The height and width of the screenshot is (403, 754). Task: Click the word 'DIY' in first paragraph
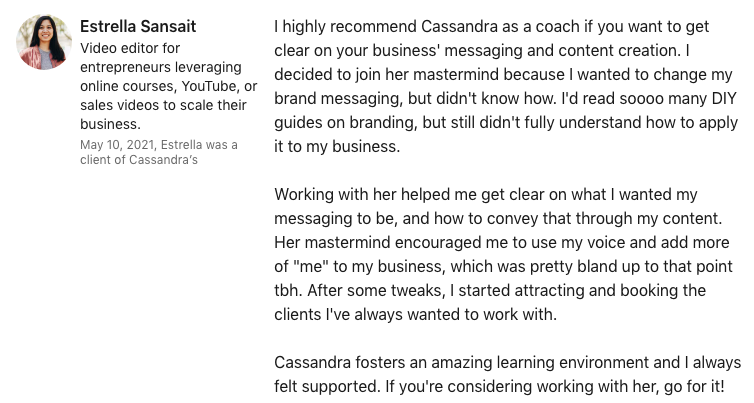(724, 99)
